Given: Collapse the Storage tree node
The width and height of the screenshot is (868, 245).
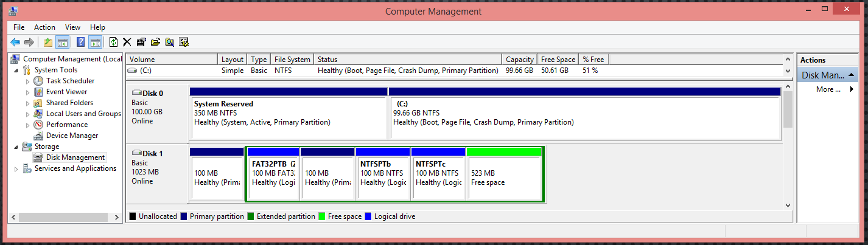Looking at the screenshot, I should click(16, 147).
